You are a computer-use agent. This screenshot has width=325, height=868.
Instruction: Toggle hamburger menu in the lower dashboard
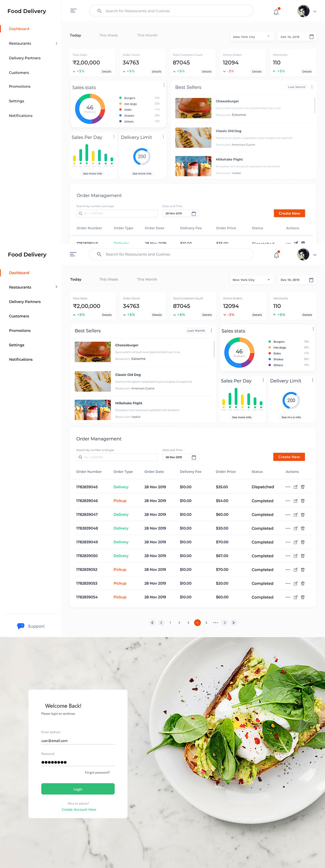point(73,254)
